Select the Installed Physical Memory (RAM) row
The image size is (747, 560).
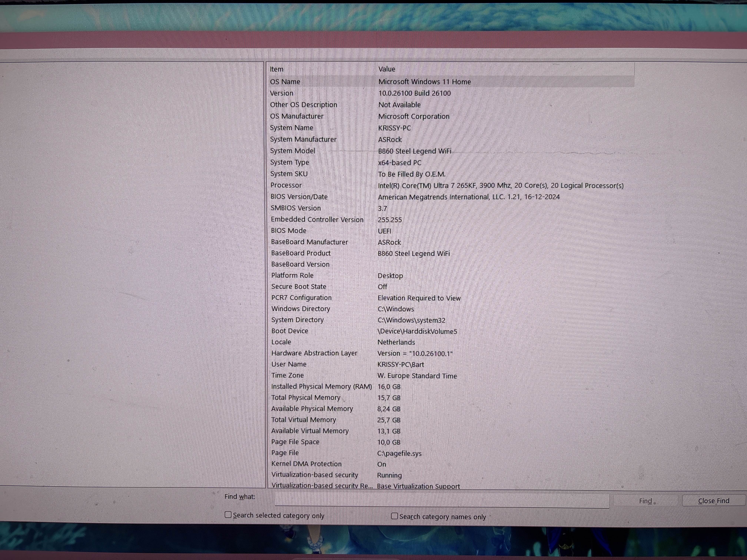tap(321, 386)
